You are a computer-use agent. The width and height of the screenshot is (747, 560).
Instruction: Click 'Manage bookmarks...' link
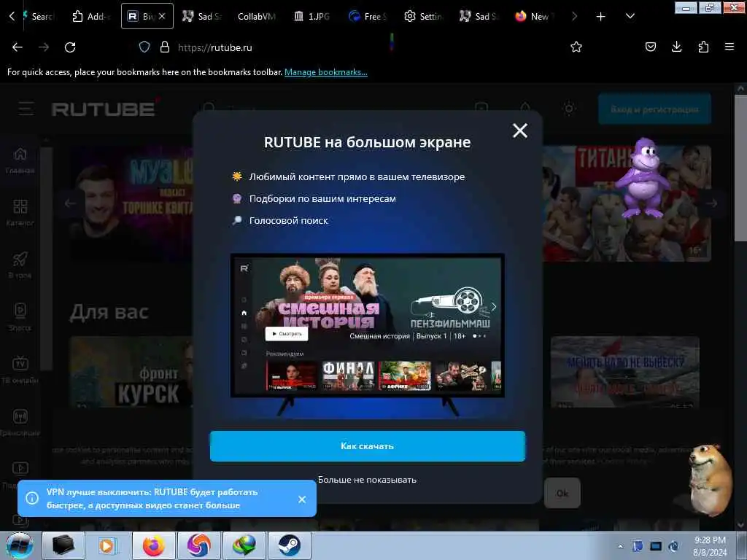326,72
